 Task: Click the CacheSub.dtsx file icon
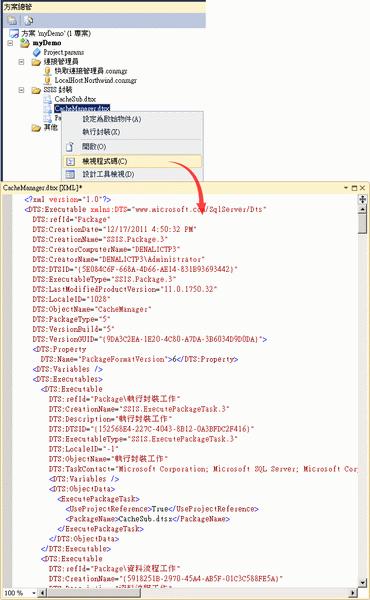47,99
